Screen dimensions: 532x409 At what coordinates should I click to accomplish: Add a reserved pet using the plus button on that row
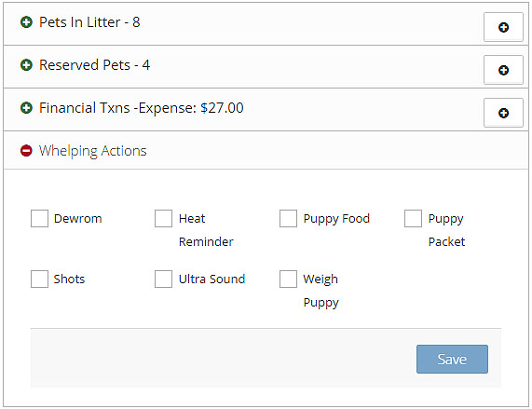(503, 70)
